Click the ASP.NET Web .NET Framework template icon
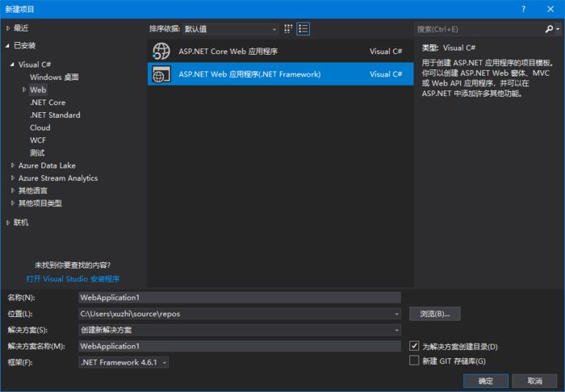 (x=161, y=74)
